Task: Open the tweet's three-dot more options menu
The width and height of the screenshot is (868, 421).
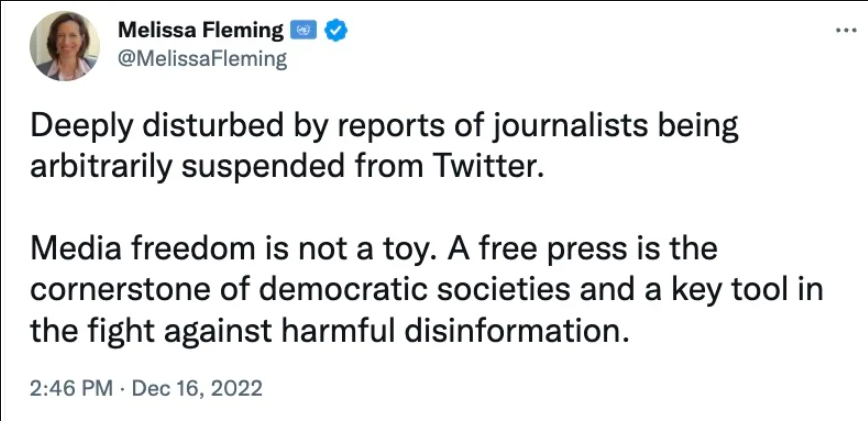Action: [844, 31]
